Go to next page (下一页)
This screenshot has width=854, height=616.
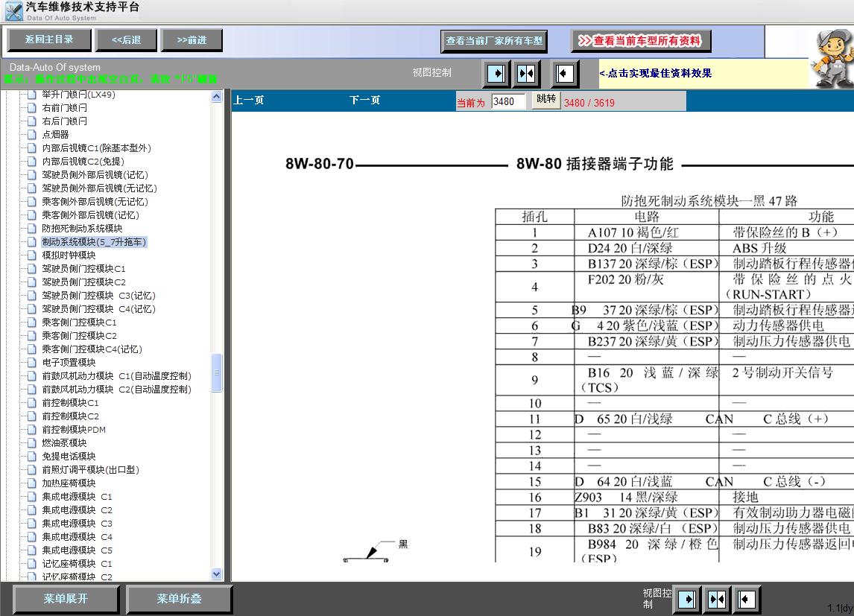click(x=364, y=100)
